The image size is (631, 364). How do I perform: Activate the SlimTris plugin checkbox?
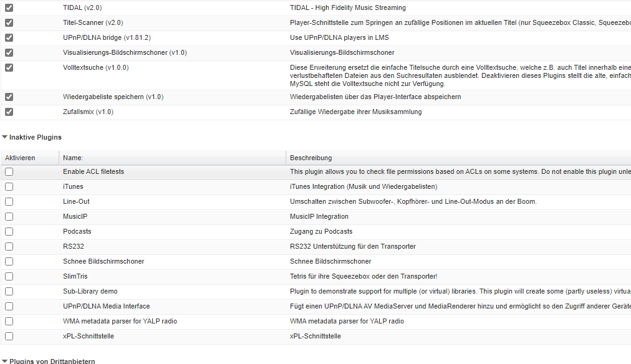9,277
